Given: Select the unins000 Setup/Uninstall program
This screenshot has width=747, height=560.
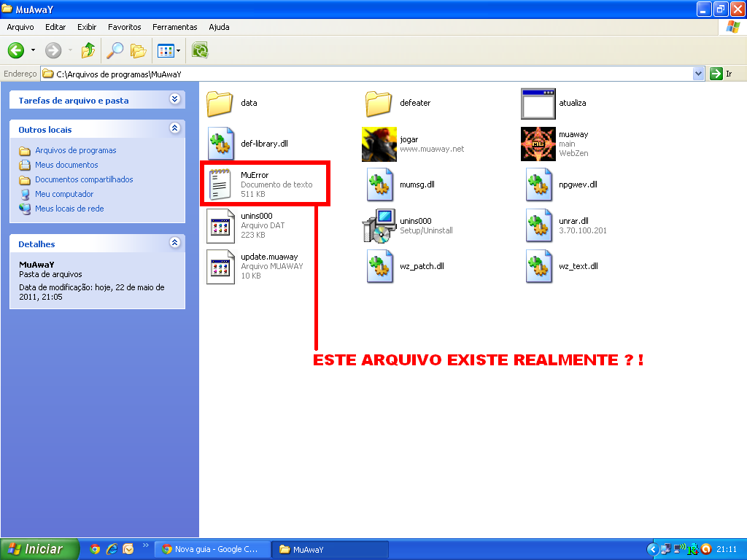Looking at the screenshot, I should 379,225.
